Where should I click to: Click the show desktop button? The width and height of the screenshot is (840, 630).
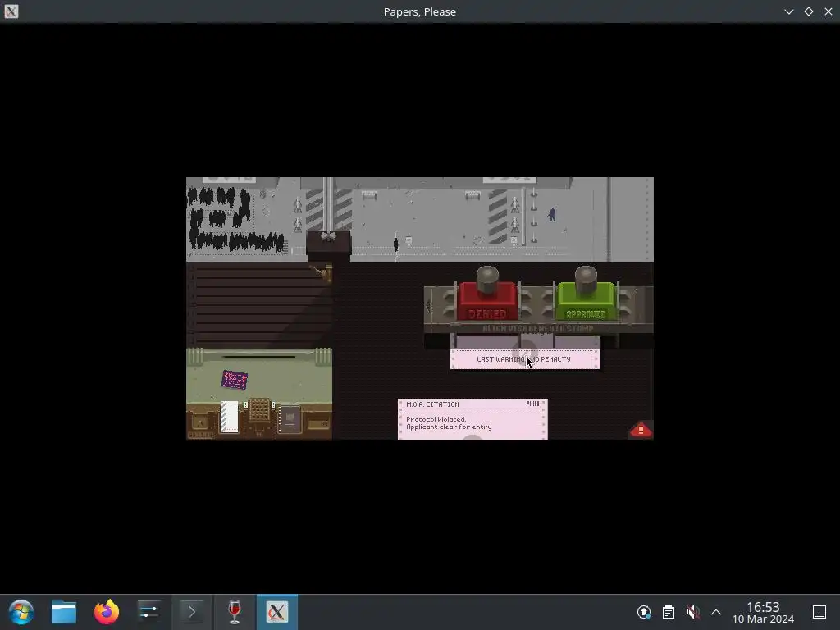click(x=819, y=612)
